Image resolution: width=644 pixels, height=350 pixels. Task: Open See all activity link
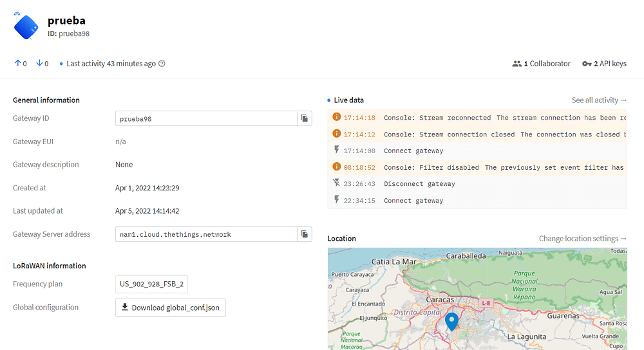(599, 100)
